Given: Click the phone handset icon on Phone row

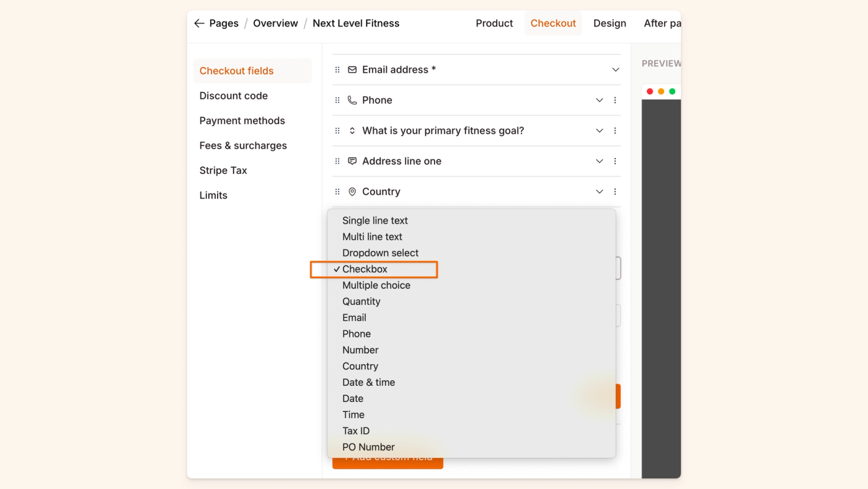Looking at the screenshot, I should click(352, 100).
